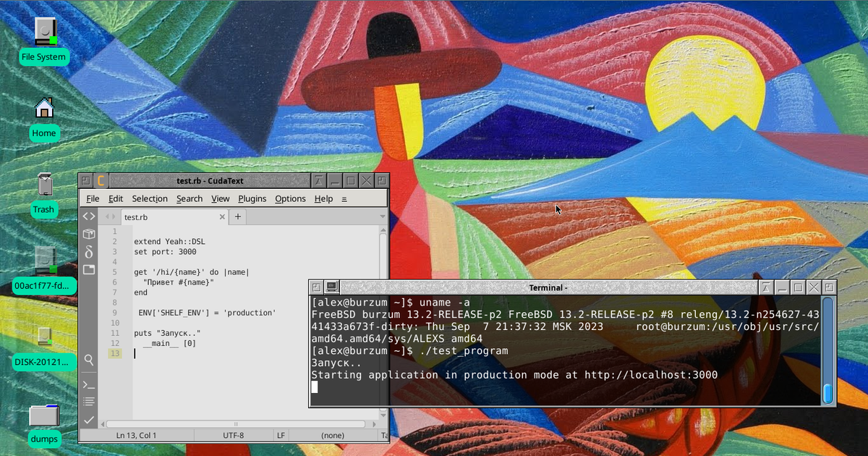The width and height of the screenshot is (868, 456).
Task: Click the horizontal scrollbar left arrow in CudaText
Action: pos(102,424)
